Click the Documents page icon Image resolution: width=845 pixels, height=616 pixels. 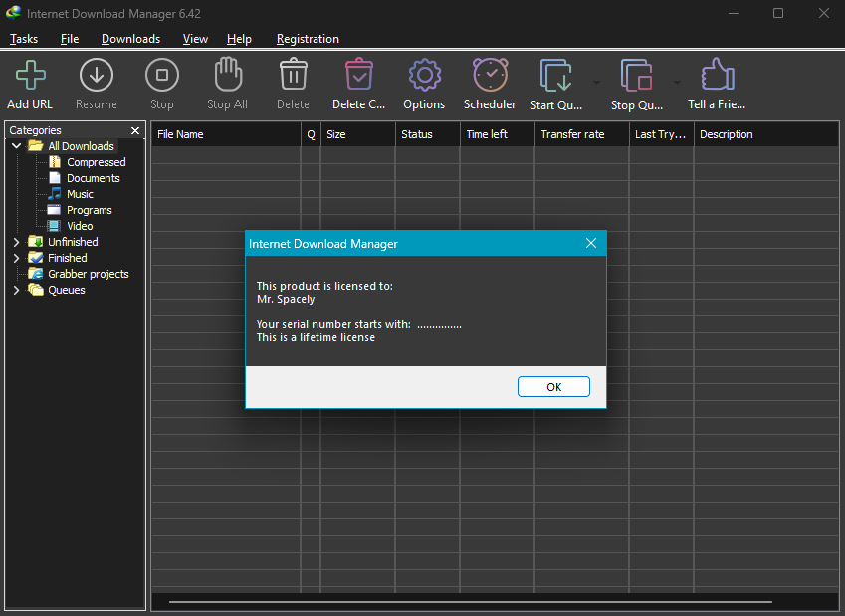(x=55, y=178)
